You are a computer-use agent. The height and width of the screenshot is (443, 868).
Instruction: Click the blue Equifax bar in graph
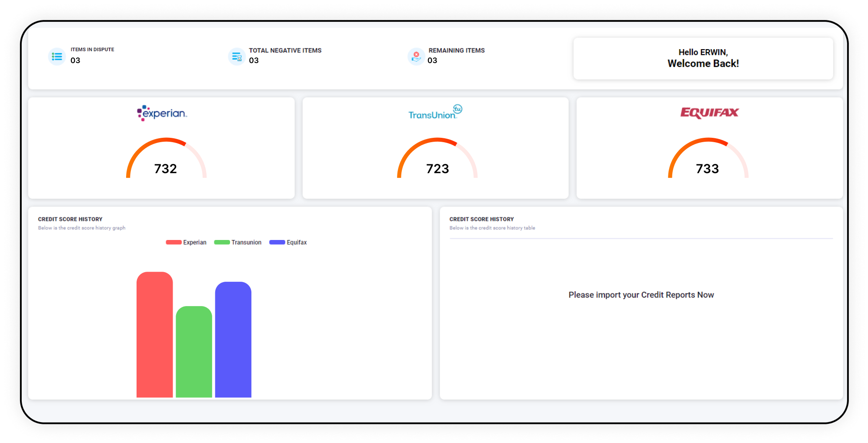click(x=233, y=340)
